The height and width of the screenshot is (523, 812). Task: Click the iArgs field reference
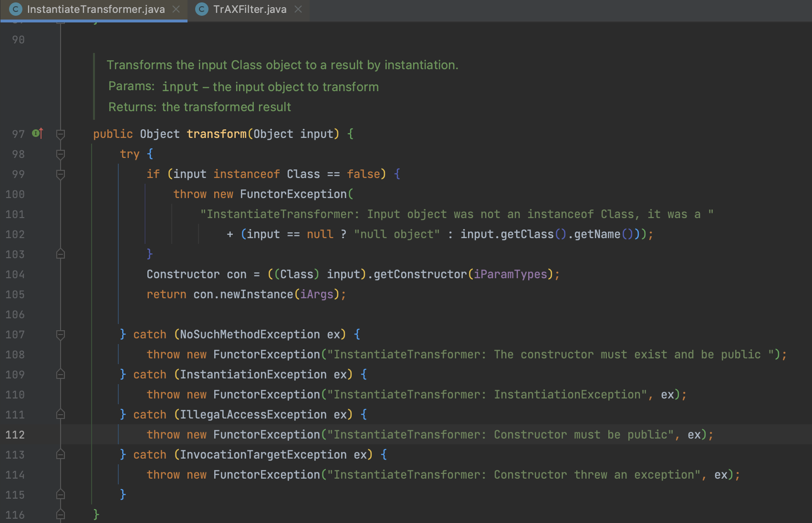pyautogui.click(x=317, y=294)
